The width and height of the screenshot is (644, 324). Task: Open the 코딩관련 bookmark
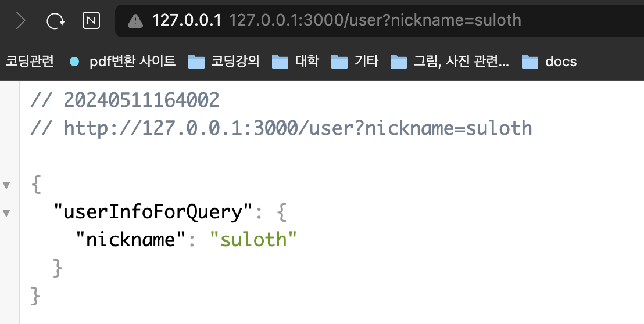click(x=30, y=61)
